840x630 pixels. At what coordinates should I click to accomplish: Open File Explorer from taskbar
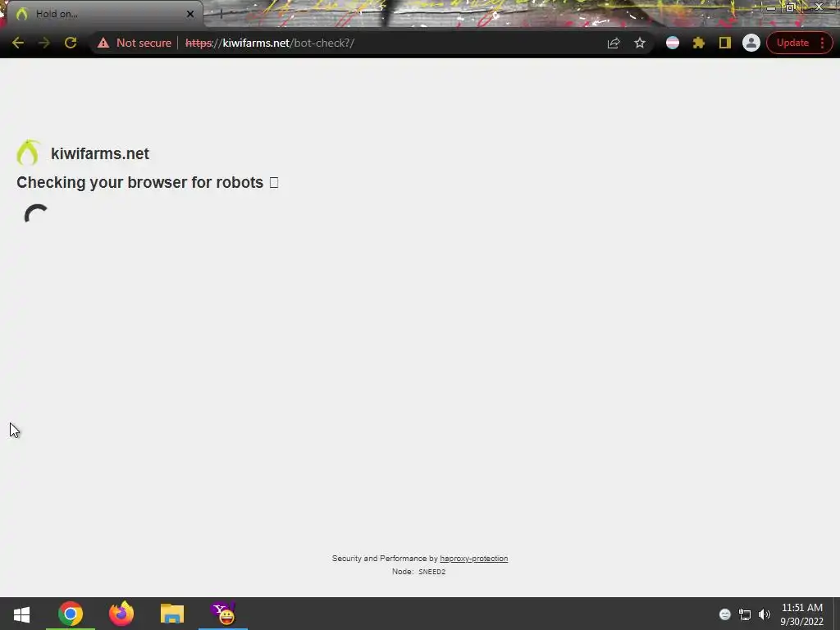click(172, 614)
